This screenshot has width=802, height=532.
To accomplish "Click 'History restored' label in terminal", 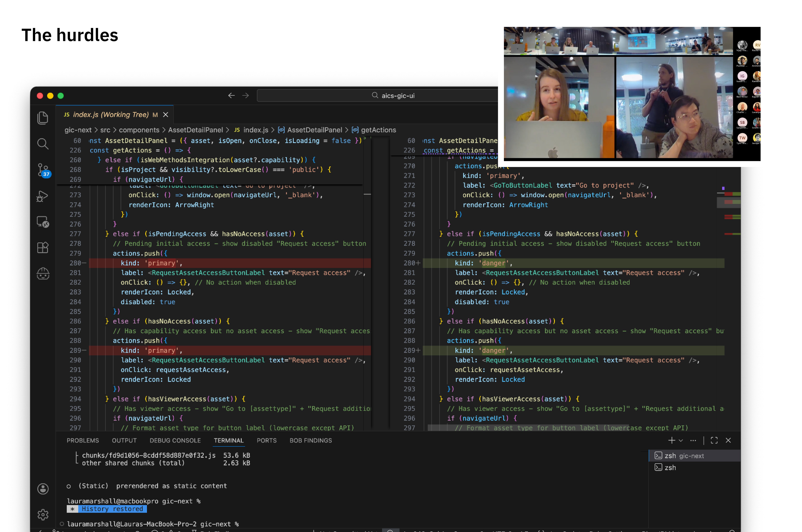I will 112,509.
